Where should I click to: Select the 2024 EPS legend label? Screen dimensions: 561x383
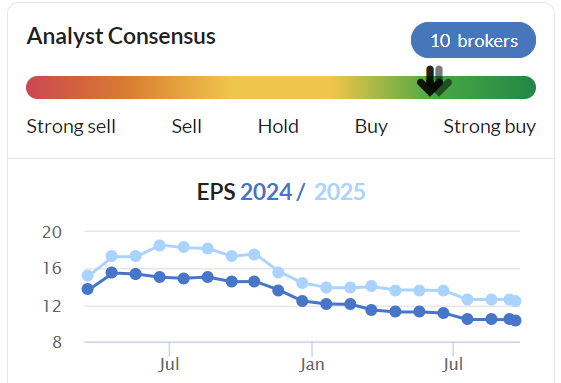click(266, 192)
